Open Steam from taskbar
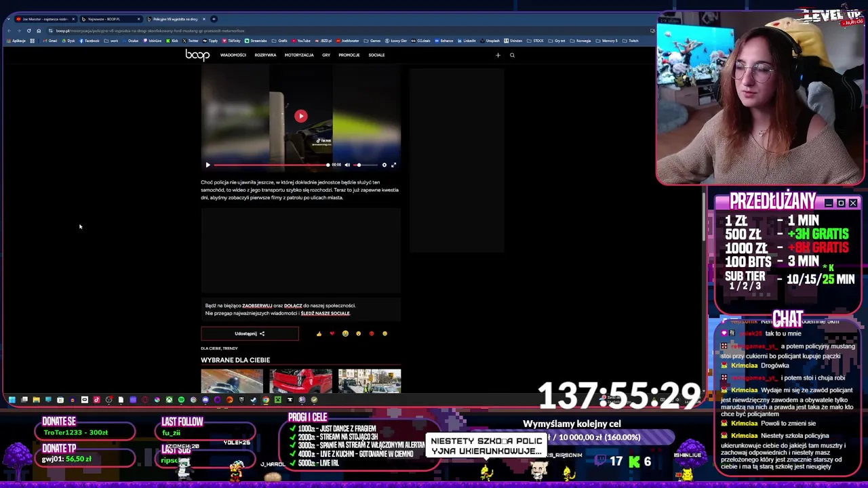The width and height of the screenshot is (868, 488). point(254,400)
